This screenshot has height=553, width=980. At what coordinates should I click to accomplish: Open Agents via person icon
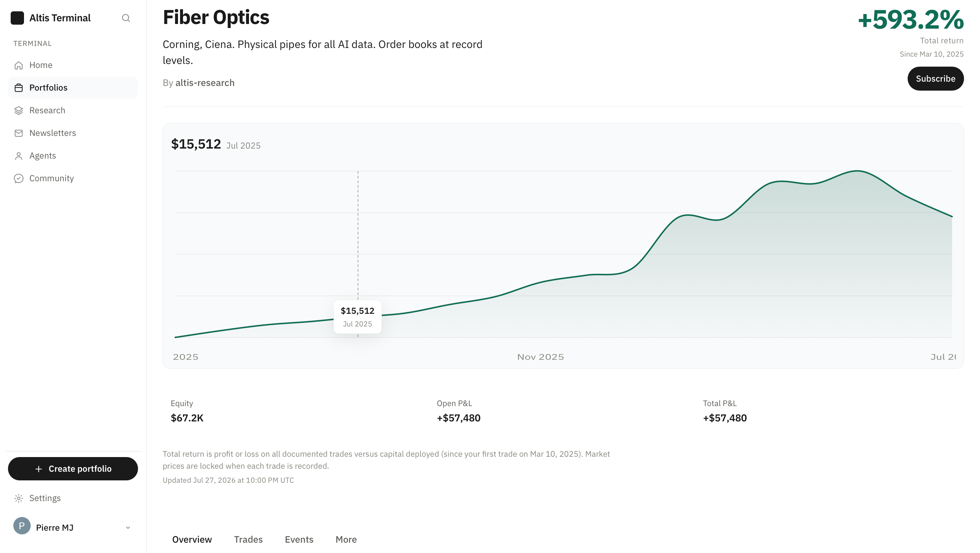tap(19, 156)
